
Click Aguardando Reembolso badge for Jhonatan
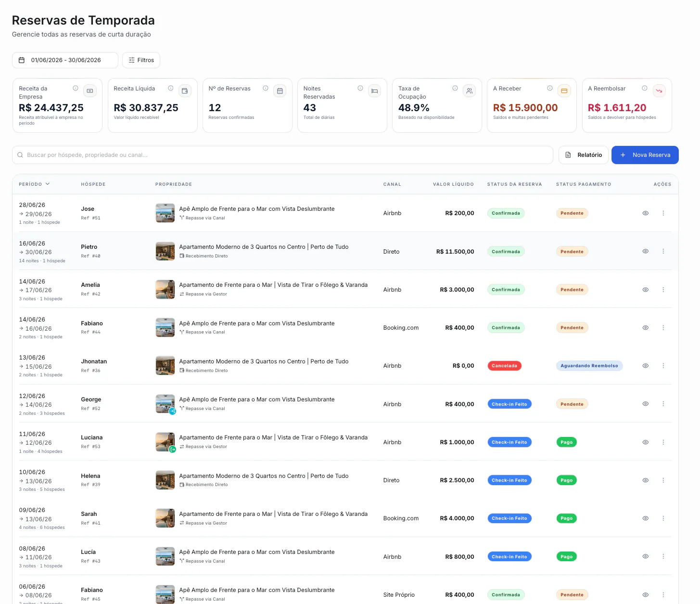click(x=589, y=366)
